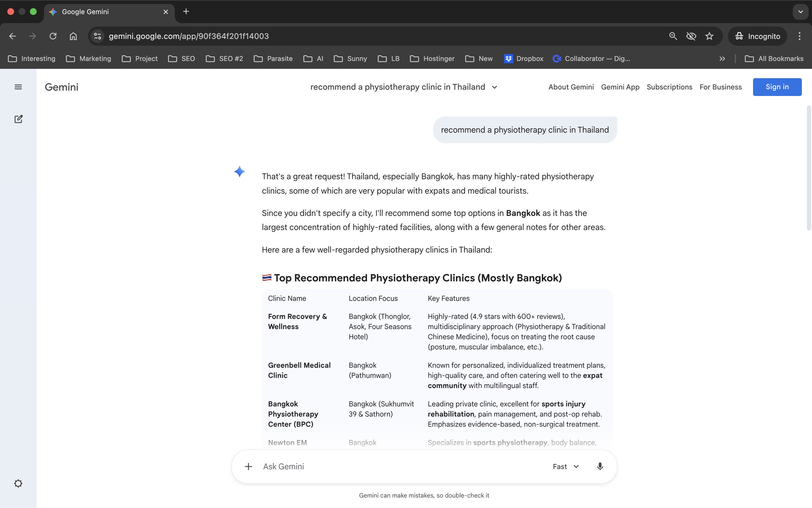The height and width of the screenshot is (508, 812).
Task: Open the Fast model selector dropdown
Action: point(566,466)
